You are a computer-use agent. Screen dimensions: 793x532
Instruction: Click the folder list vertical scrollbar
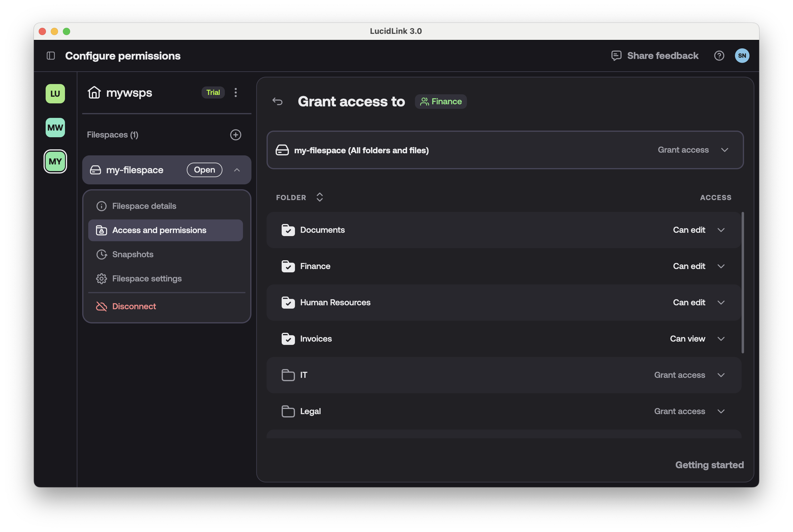pyautogui.click(x=742, y=283)
